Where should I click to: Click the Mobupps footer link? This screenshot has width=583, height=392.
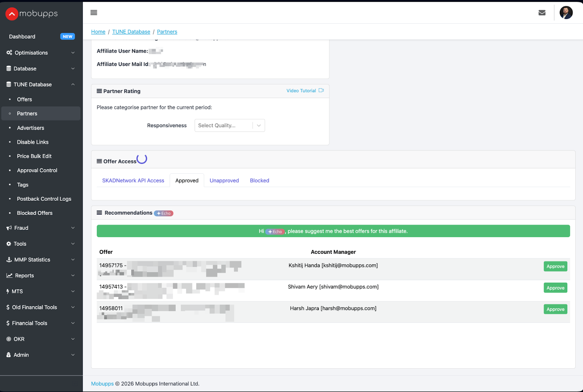tap(102, 384)
